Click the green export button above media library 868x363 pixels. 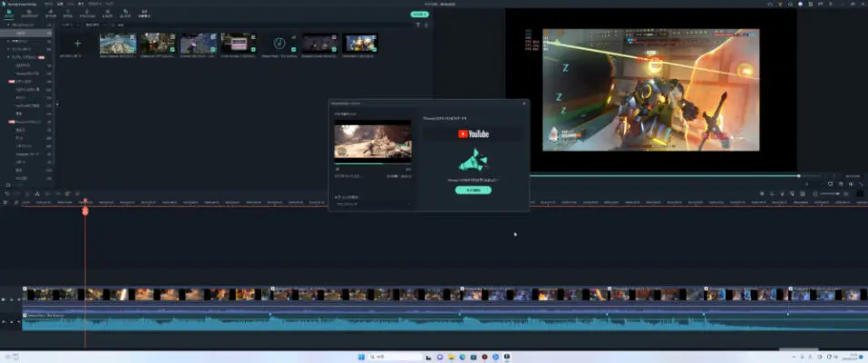[420, 14]
